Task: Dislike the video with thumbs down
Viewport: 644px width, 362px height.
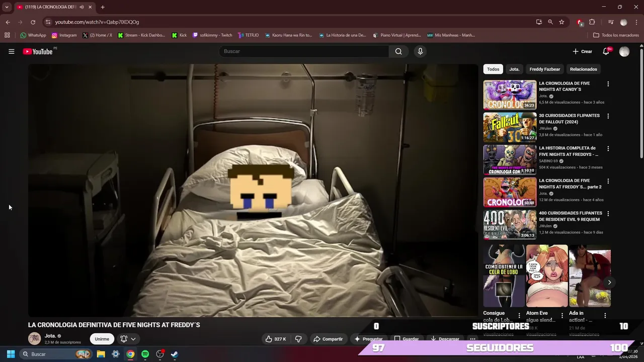Action: coord(298,339)
